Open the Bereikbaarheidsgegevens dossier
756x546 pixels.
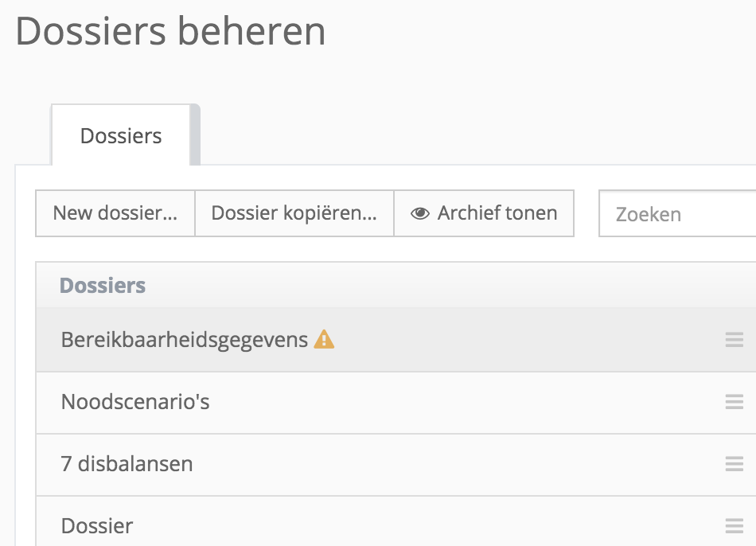coord(396,340)
